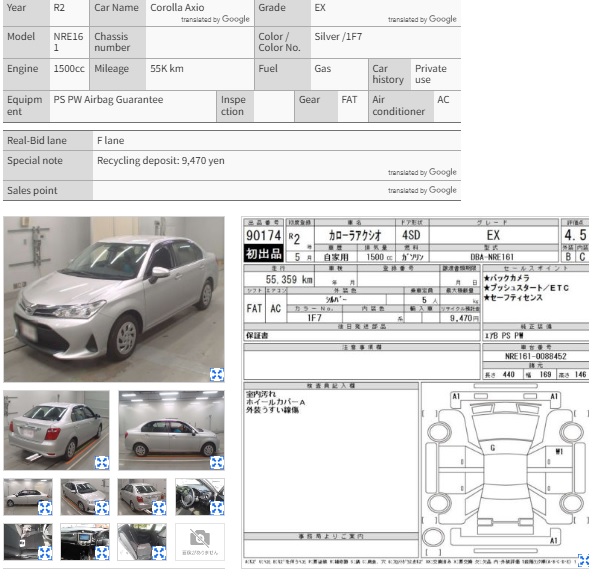Open the large rear-view photo with red tail lights
This screenshot has width=598, height=580.
pyautogui.click(x=56, y=430)
